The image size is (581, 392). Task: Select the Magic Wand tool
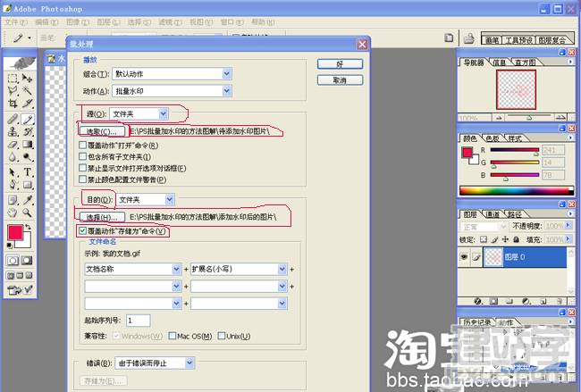click(27, 91)
